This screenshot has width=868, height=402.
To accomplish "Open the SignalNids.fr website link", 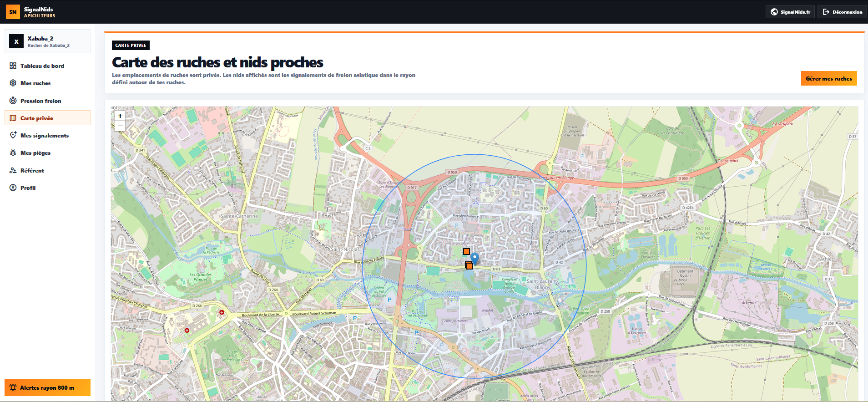I will [x=790, y=12].
